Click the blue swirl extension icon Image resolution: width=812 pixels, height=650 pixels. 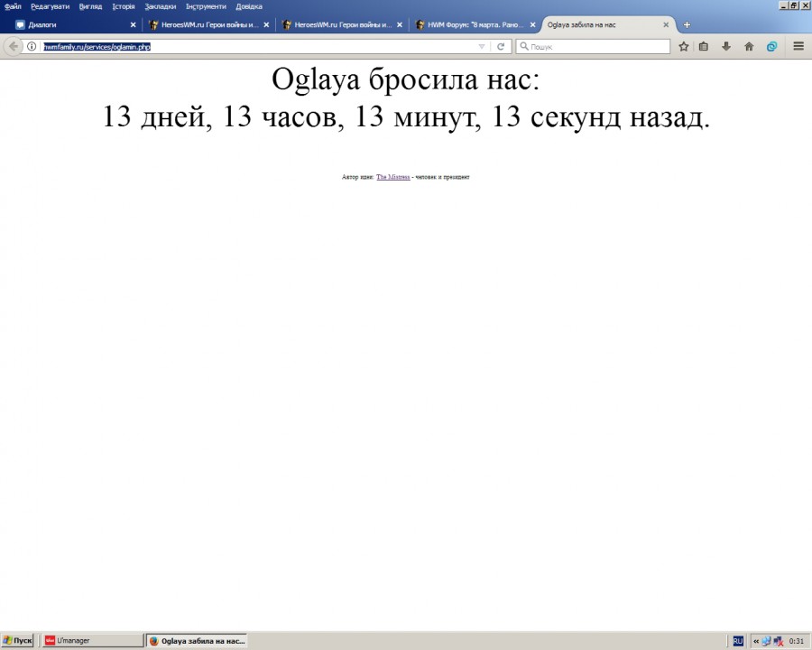click(x=772, y=46)
